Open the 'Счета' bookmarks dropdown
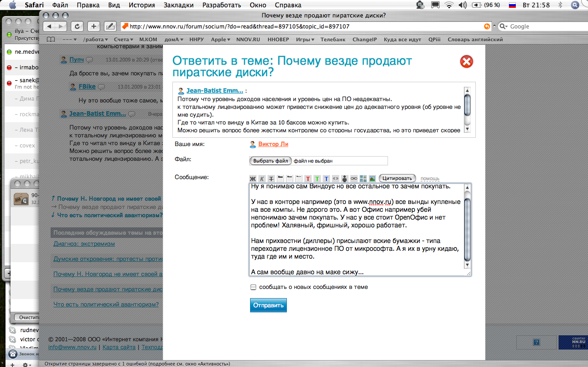 coord(124,40)
